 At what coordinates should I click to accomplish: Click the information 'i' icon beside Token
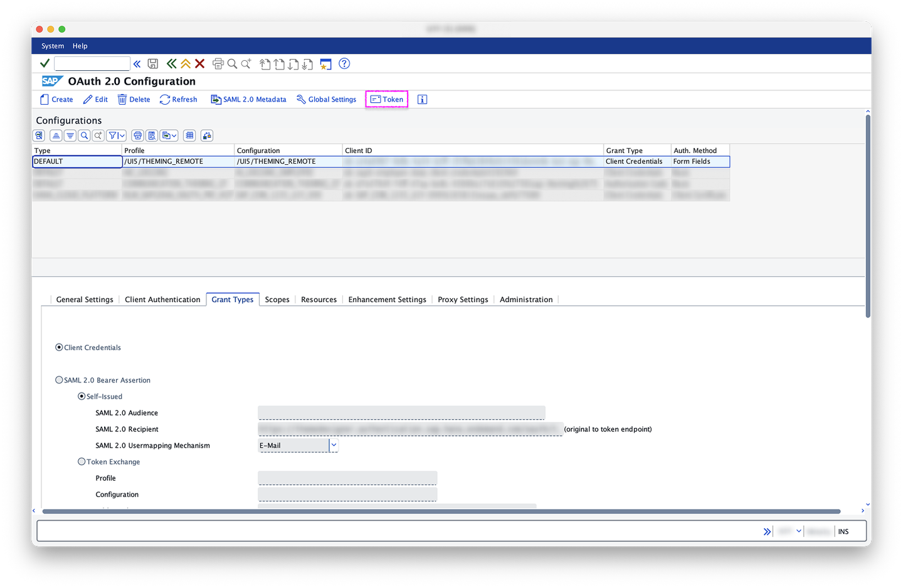pos(422,100)
